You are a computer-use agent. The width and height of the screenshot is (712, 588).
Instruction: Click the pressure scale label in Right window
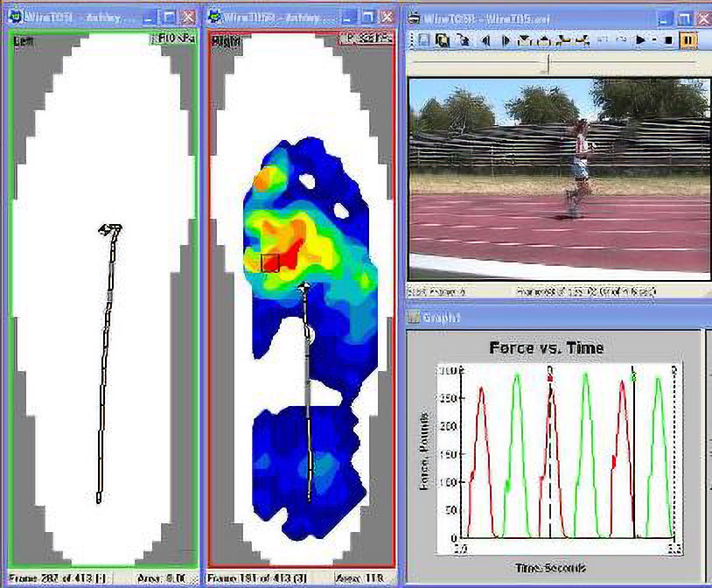pos(367,38)
